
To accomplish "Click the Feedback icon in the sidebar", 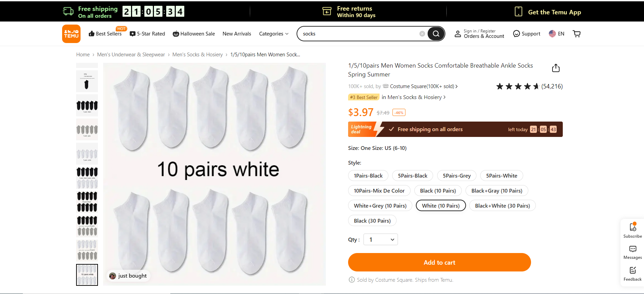I will pyautogui.click(x=632, y=270).
